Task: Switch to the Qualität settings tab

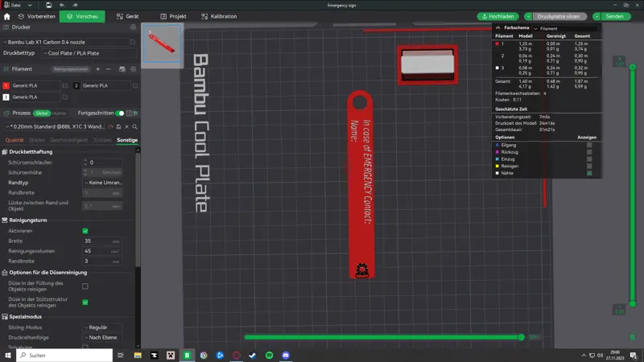Action: point(14,140)
